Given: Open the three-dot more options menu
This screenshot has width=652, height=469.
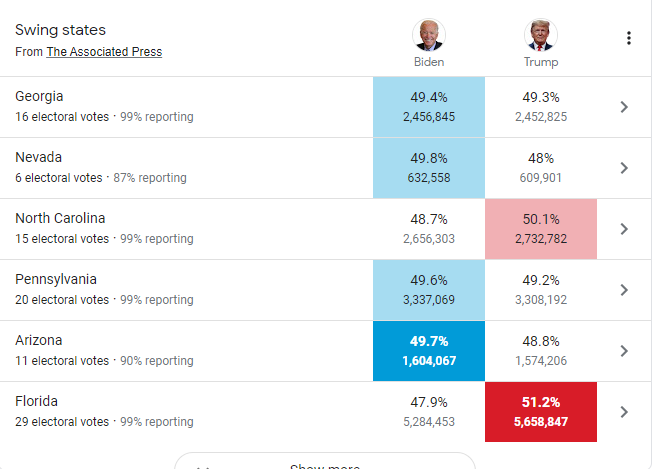Looking at the screenshot, I should [629, 38].
